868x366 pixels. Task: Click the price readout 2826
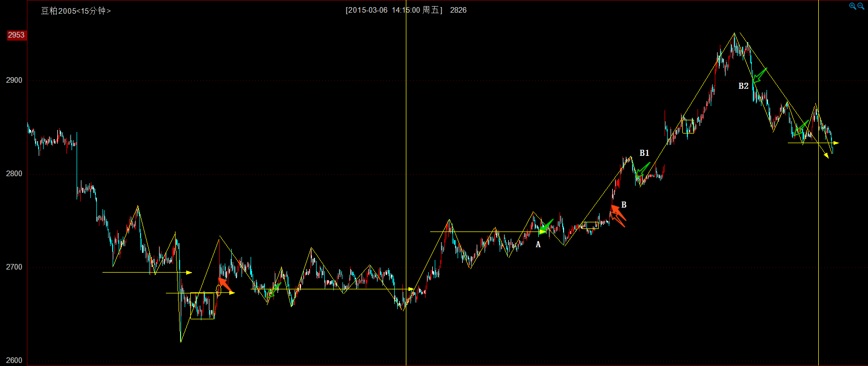(458, 10)
